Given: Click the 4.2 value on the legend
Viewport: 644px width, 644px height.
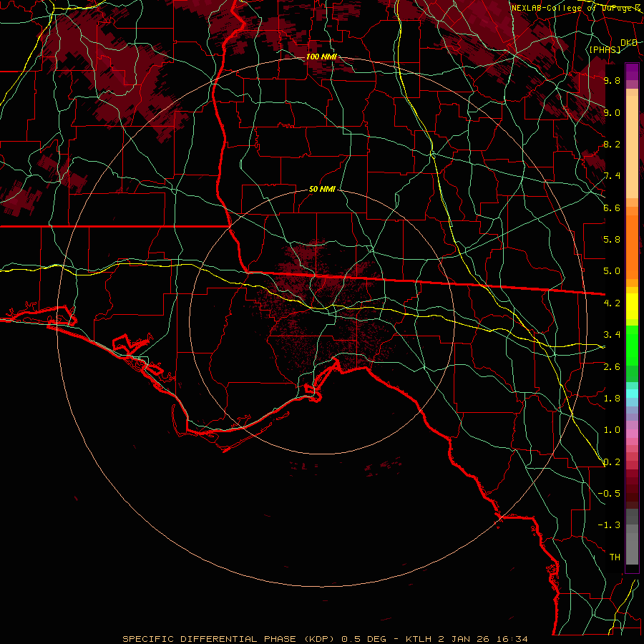Looking at the screenshot, I should click(x=612, y=303).
